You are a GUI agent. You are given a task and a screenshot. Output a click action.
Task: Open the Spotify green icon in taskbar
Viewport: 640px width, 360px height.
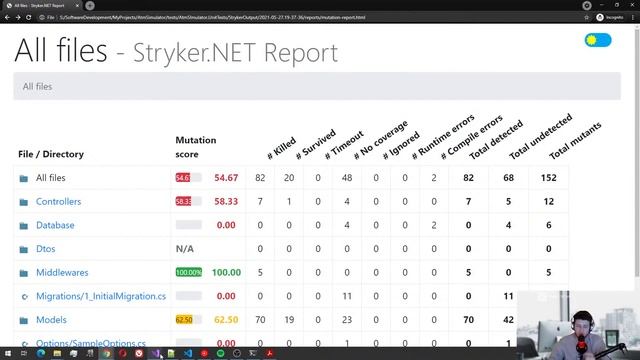(x=220, y=353)
